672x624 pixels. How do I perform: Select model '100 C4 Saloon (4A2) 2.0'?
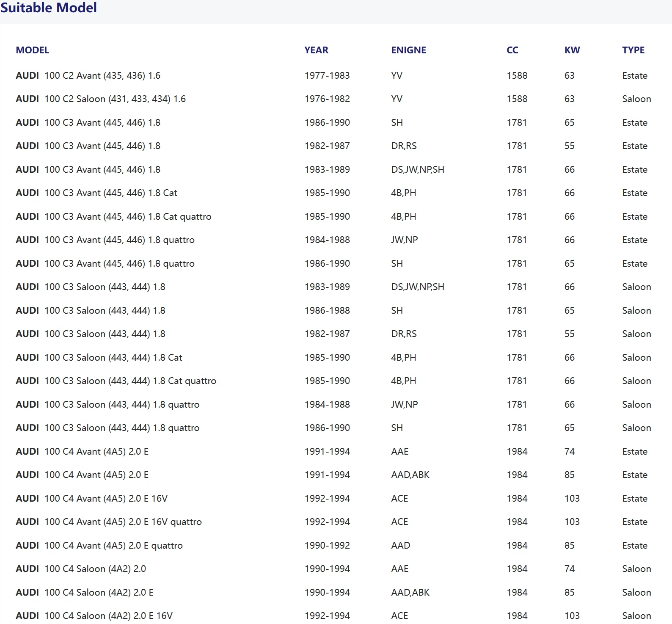(x=95, y=569)
